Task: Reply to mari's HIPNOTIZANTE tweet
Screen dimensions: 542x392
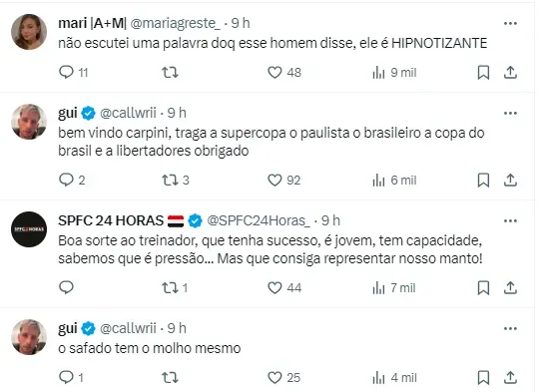Action: pos(73,73)
